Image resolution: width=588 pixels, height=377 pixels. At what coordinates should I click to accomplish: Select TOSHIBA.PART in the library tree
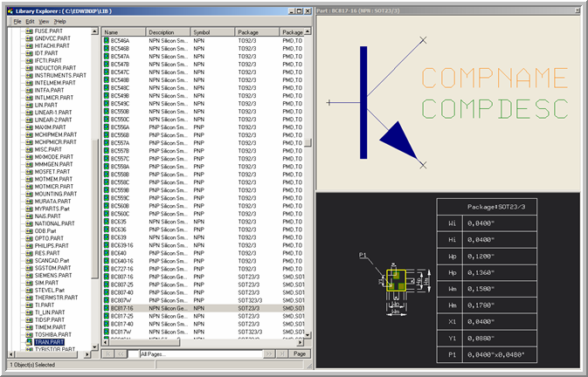pos(53,335)
